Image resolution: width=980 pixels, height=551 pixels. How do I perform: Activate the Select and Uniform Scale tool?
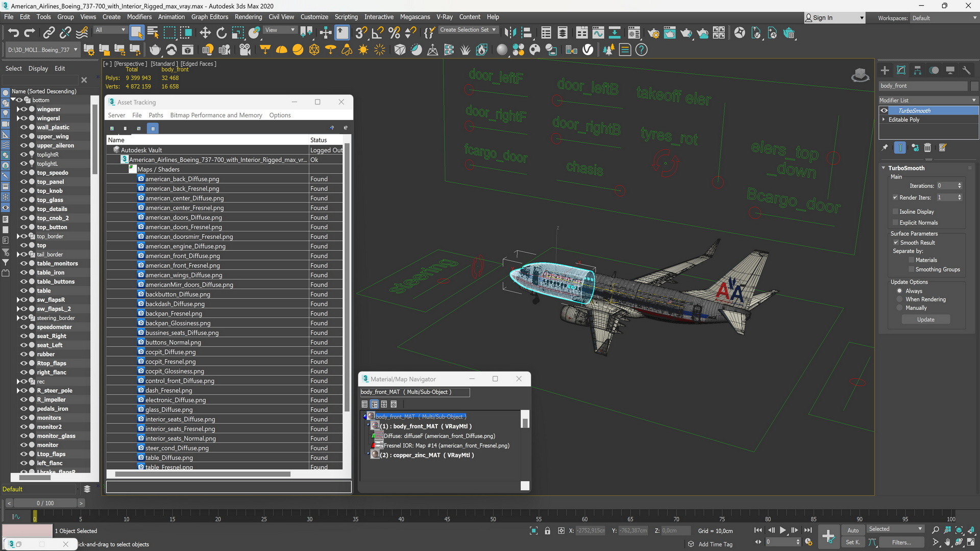tap(237, 33)
